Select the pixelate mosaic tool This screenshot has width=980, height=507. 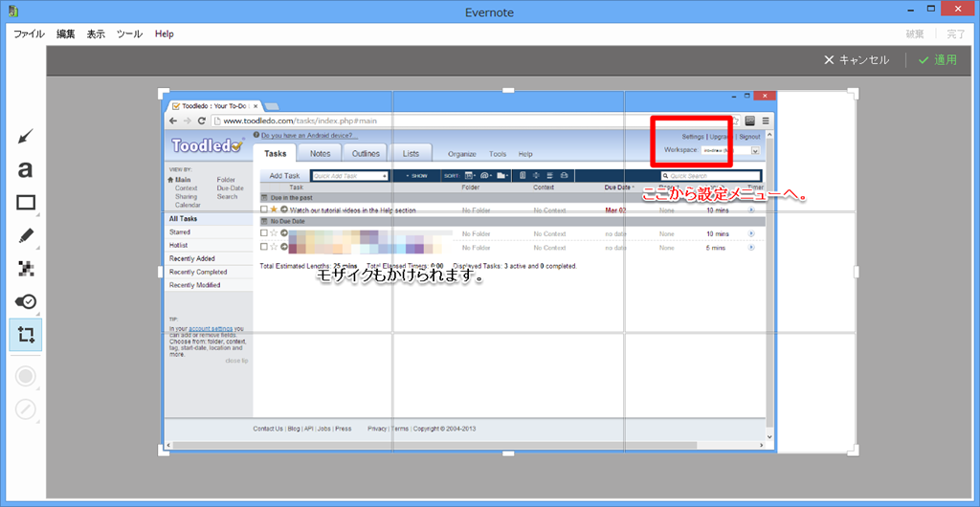(x=25, y=269)
